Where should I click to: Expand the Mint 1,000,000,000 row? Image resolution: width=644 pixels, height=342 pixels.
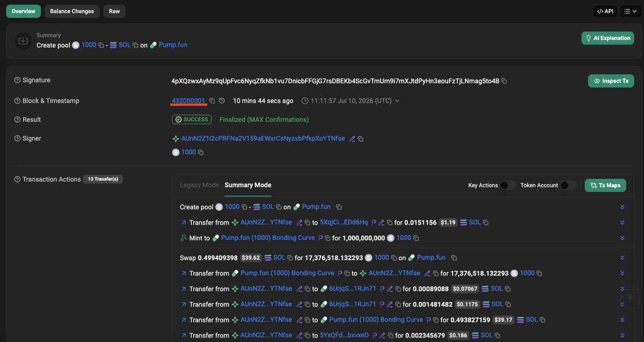(622, 238)
